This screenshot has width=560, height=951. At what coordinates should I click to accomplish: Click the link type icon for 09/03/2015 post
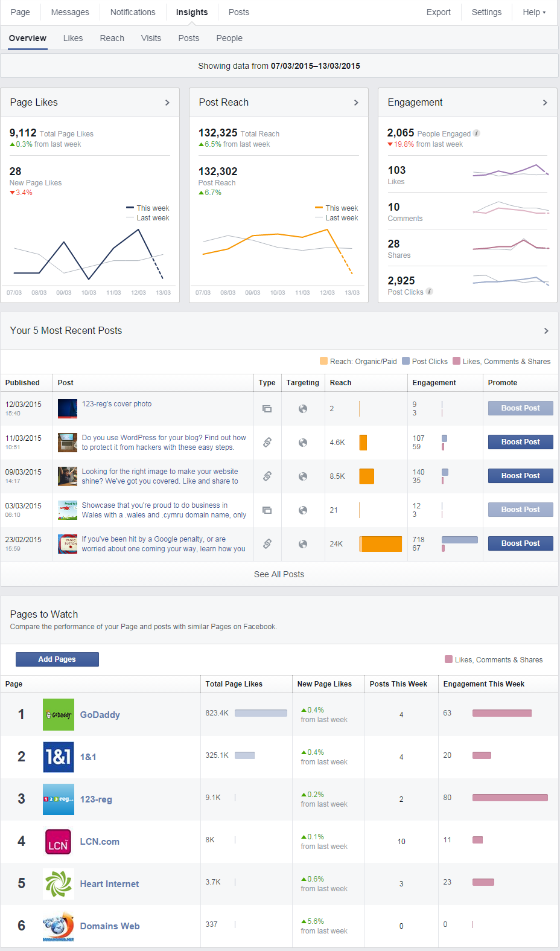pyautogui.click(x=267, y=476)
